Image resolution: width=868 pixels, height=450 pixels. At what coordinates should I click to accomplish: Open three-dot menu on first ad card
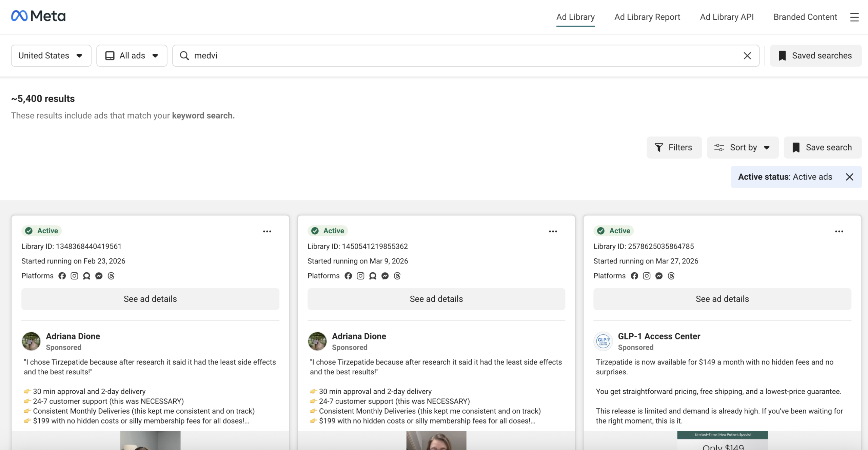click(x=267, y=231)
